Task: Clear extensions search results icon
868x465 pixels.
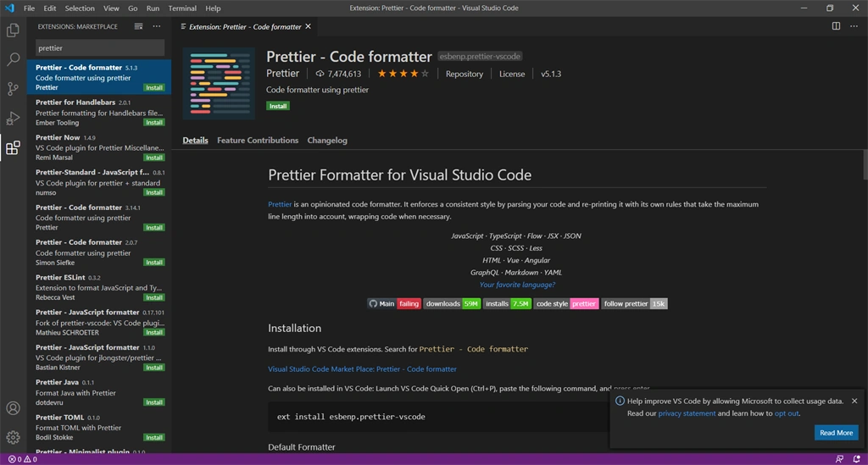Action: tap(138, 26)
